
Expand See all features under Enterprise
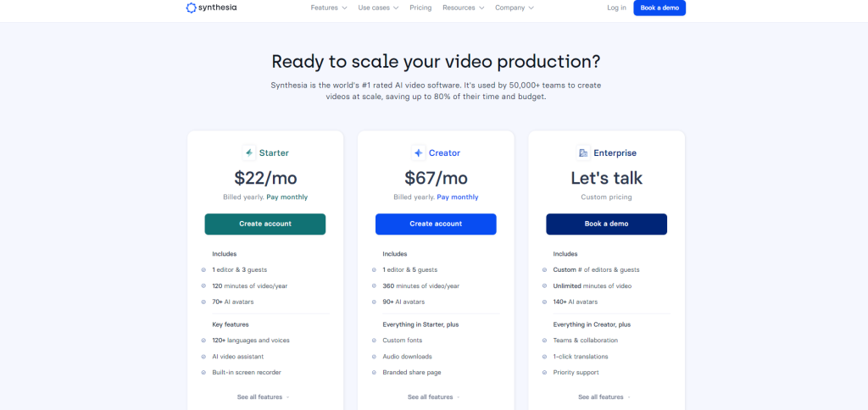(604, 397)
